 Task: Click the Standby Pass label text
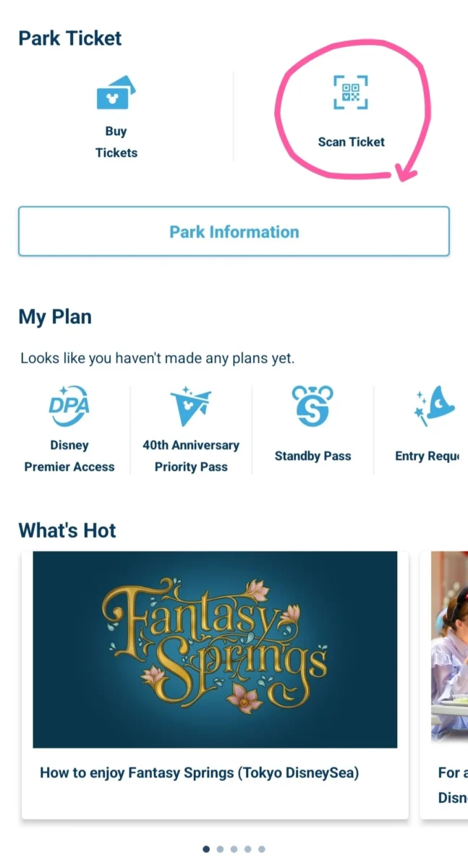point(312,456)
